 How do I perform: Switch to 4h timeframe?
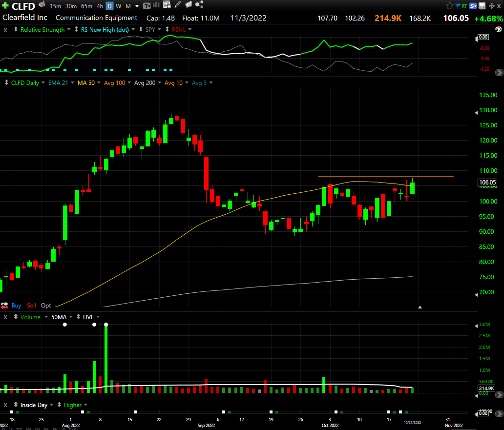click(x=100, y=6)
